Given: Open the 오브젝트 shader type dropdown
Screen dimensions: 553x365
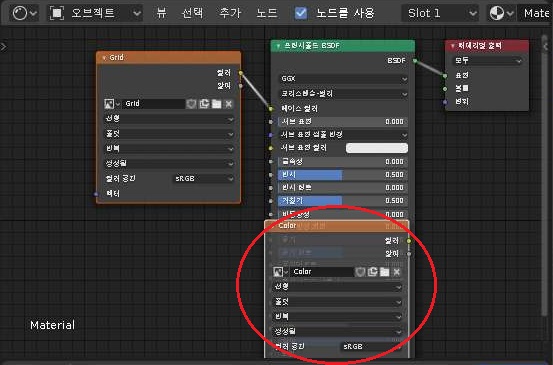Looking at the screenshot, I should (x=96, y=13).
